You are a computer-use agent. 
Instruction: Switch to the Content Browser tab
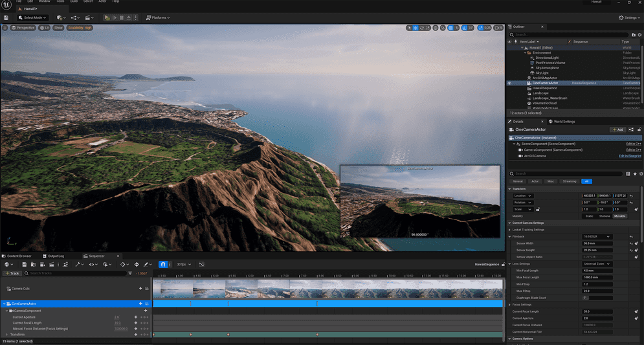coord(17,256)
